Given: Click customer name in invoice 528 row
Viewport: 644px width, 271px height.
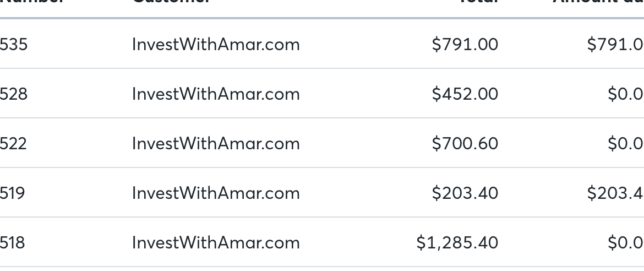Looking at the screenshot, I should pos(216,94).
